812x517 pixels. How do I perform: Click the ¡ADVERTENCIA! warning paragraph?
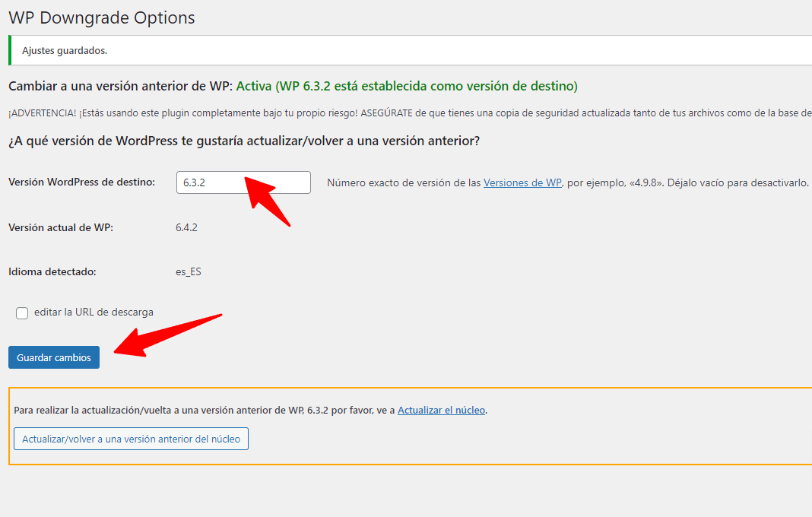click(410, 113)
